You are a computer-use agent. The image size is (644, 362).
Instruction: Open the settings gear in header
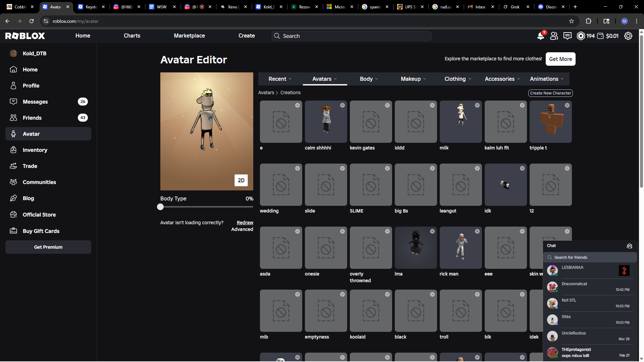(x=628, y=36)
